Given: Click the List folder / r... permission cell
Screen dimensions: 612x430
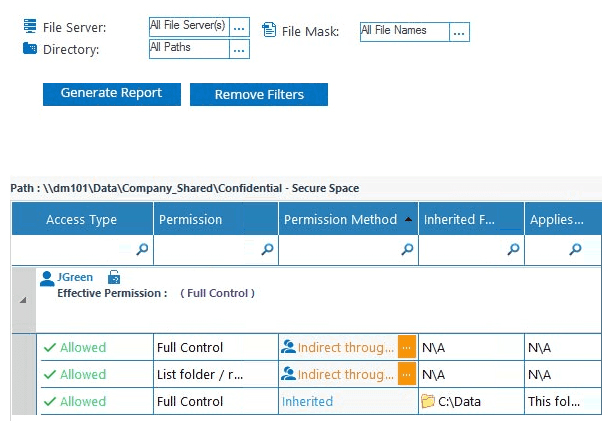Looking at the screenshot, I should (215, 374).
